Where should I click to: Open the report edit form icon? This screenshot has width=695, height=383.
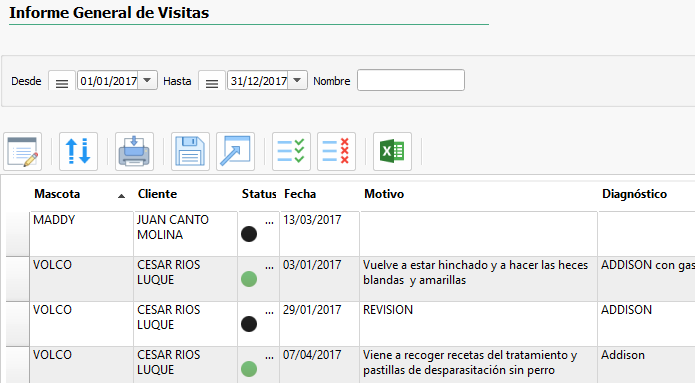(x=23, y=152)
